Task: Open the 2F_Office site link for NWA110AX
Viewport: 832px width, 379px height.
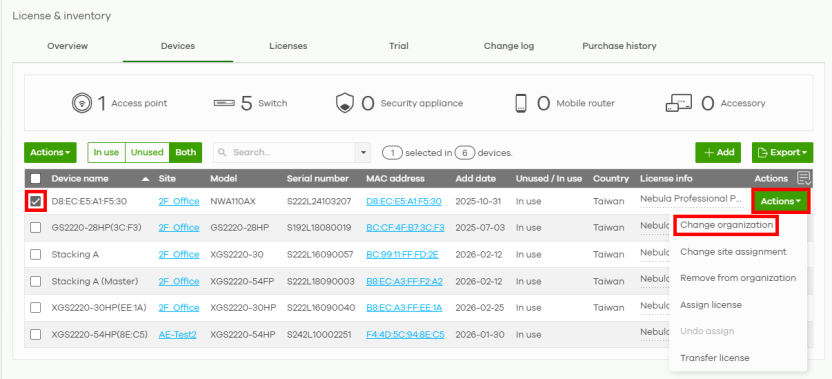Action: point(179,202)
